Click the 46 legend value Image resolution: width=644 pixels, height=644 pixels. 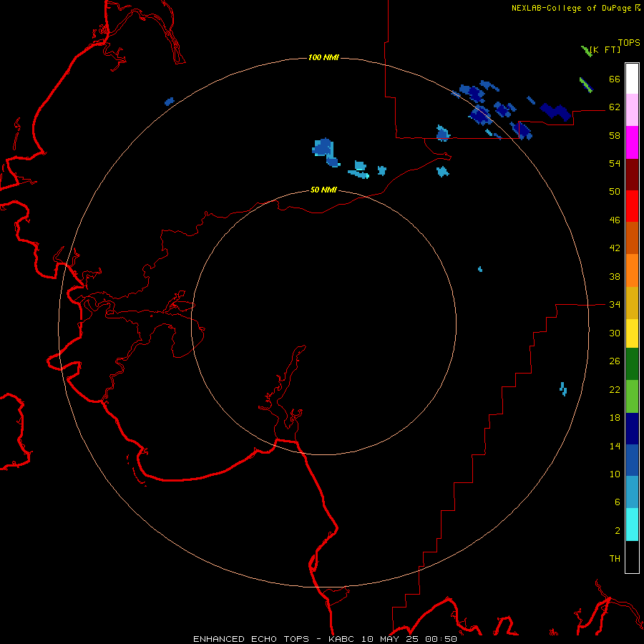tap(615, 220)
